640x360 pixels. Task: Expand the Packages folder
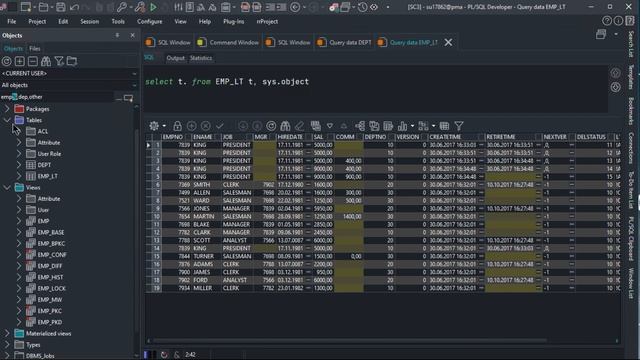click(7, 109)
